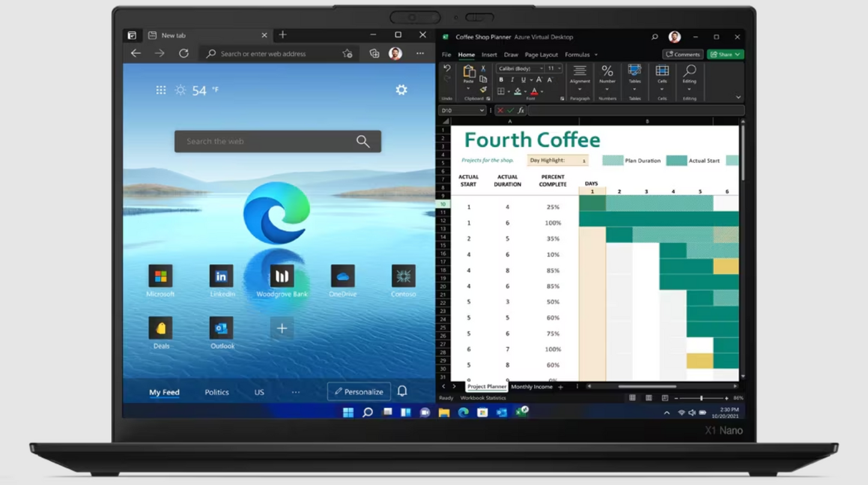This screenshot has height=485, width=868.
Task: Click the Excel zoom slider handle
Action: 701,398
